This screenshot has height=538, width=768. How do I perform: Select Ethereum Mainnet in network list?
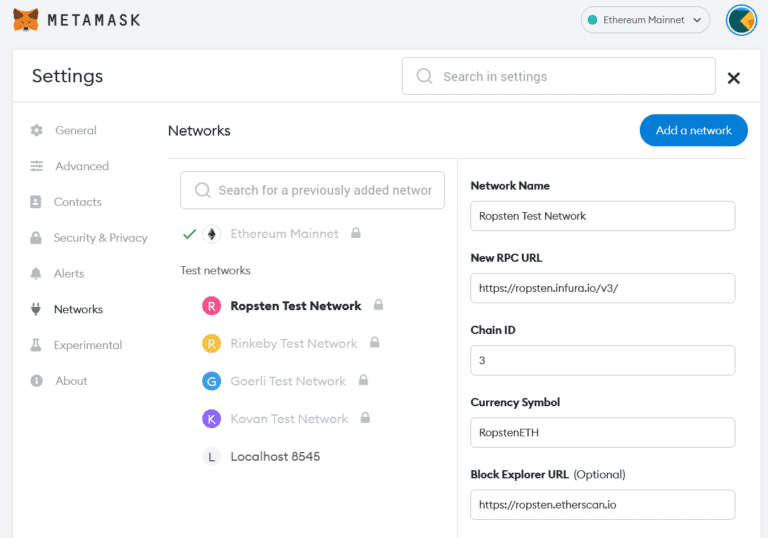(284, 234)
